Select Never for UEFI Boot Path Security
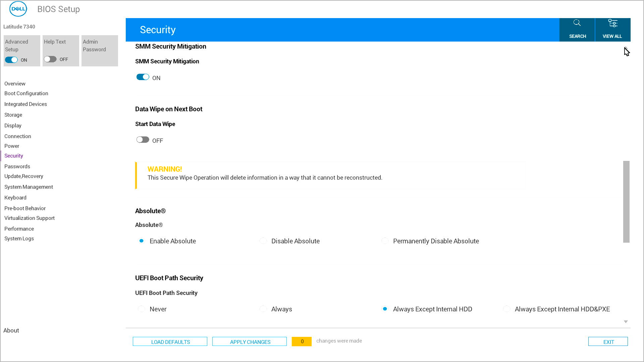Viewport: 644px width, 362px height. coord(141,309)
